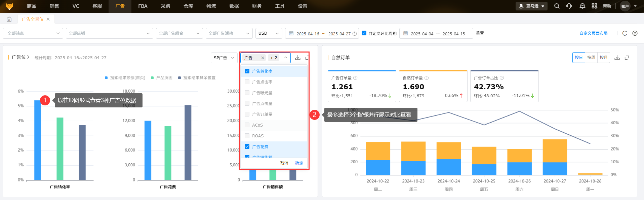Switch natural orders view to 按周
644x200 pixels.
click(591, 58)
